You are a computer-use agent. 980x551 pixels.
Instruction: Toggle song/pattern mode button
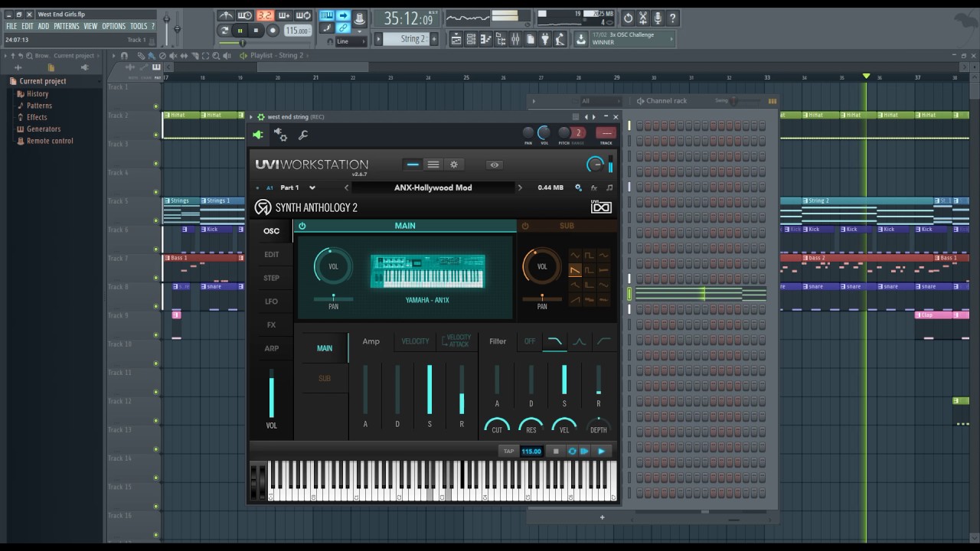(224, 31)
